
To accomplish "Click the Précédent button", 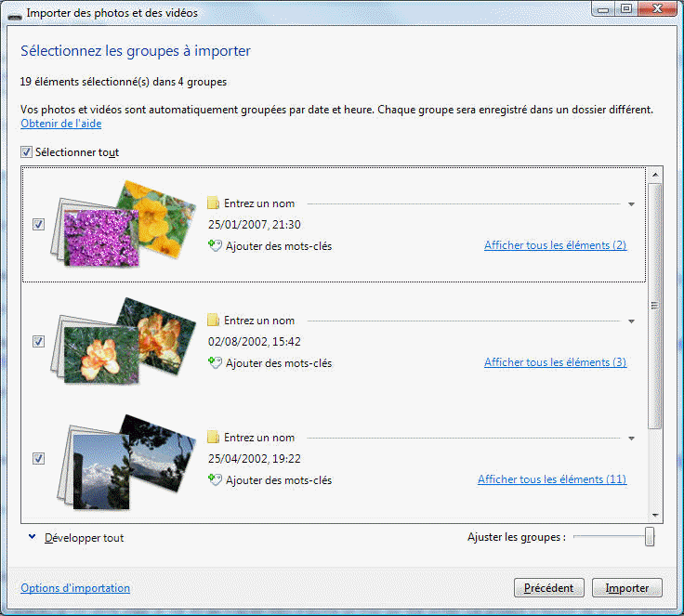I will coord(549,587).
